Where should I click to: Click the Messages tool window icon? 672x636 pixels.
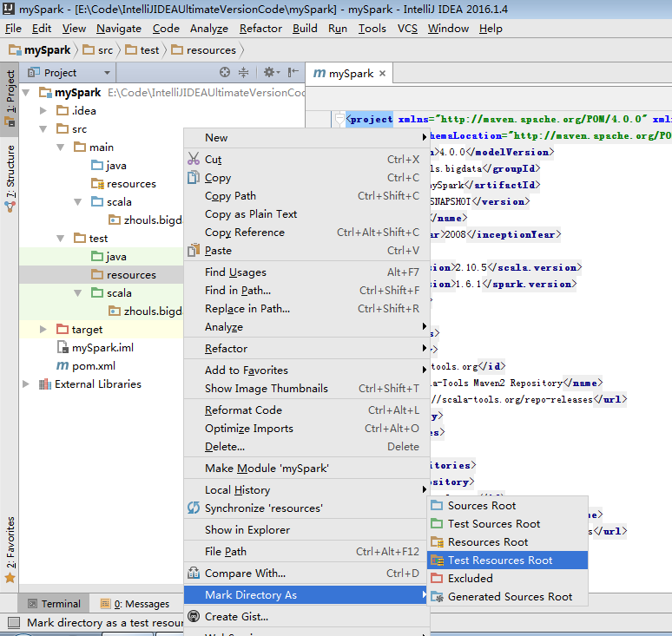[105, 604]
